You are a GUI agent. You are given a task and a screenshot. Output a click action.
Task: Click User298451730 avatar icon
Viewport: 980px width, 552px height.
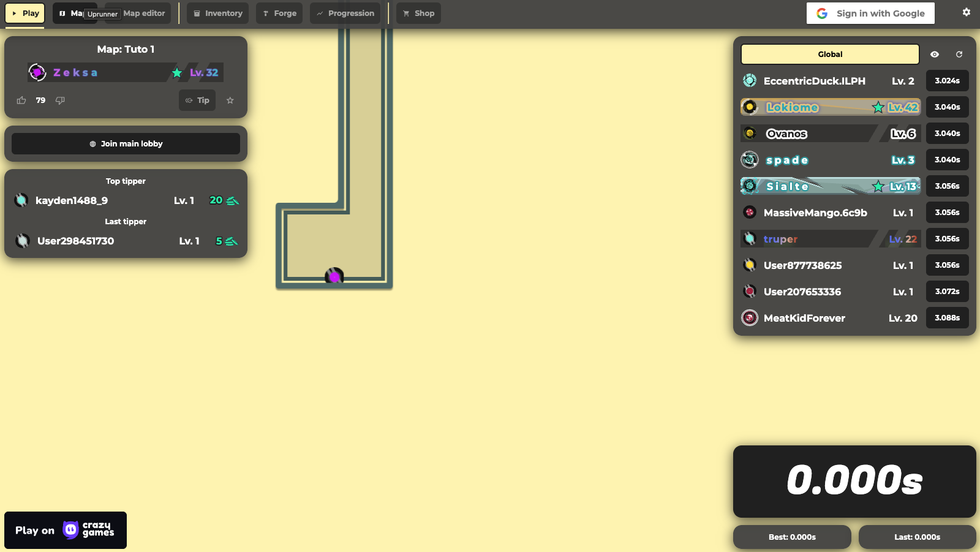tap(23, 241)
